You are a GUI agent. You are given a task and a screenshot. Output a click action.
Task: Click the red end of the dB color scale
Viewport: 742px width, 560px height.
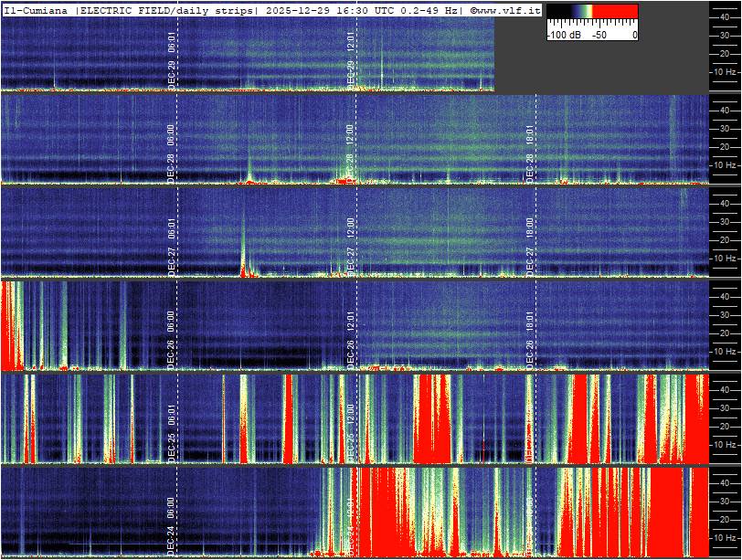coord(623,13)
